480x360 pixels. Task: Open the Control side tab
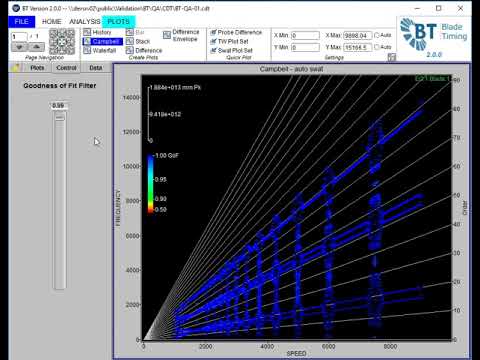[66, 68]
